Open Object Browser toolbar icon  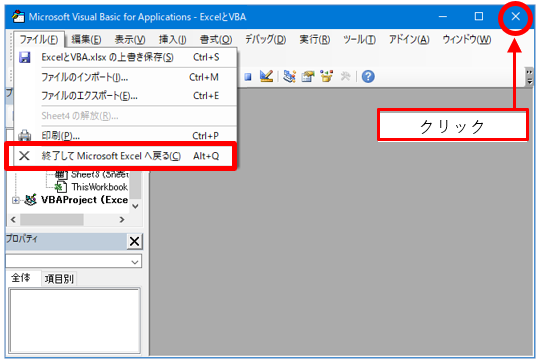326,76
